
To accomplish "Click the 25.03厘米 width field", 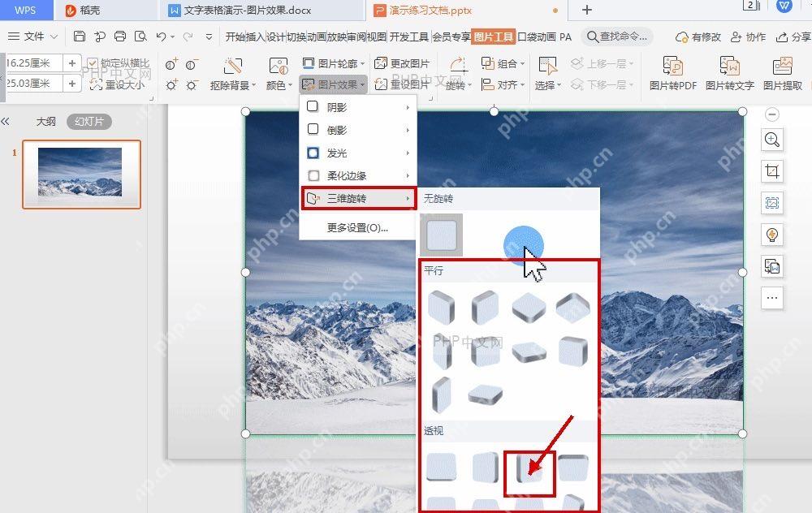I will click(x=33, y=84).
